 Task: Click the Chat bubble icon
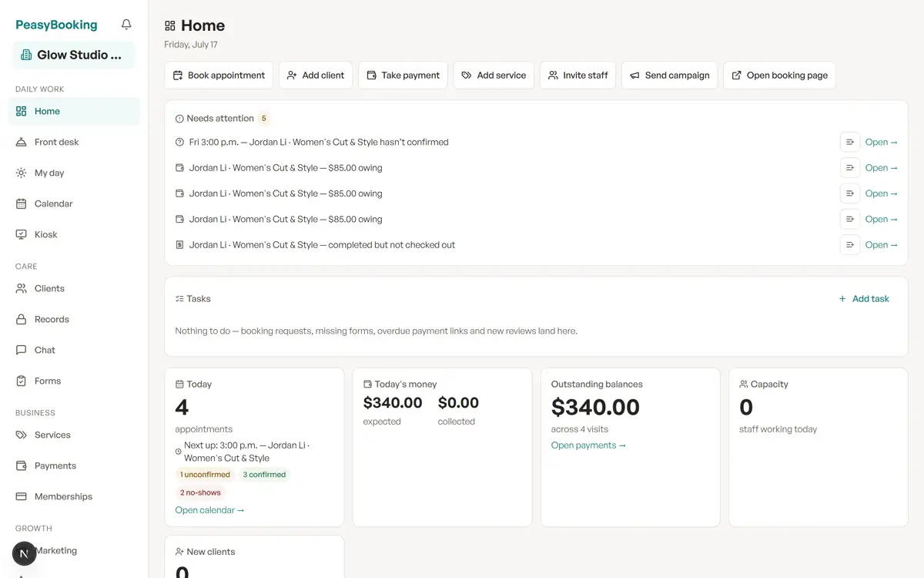(x=22, y=350)
